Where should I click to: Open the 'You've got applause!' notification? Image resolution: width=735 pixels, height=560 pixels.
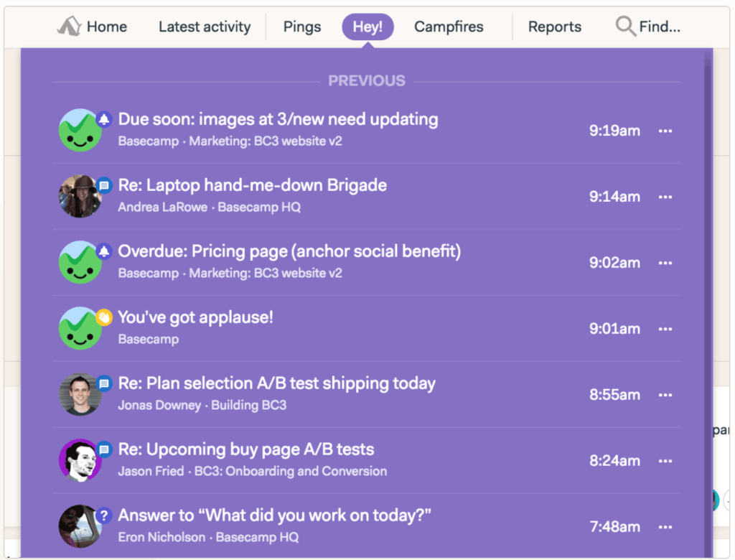[195, 317]
